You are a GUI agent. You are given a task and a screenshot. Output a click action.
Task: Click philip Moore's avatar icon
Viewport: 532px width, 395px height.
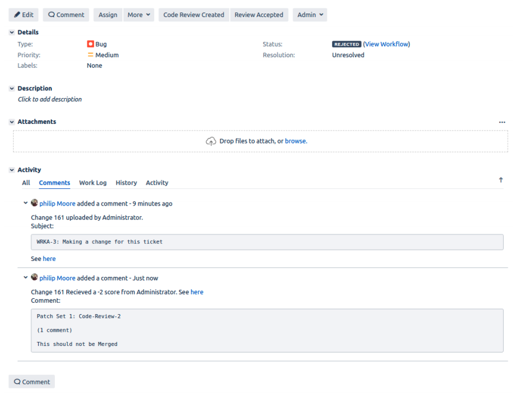pos(34,203)
